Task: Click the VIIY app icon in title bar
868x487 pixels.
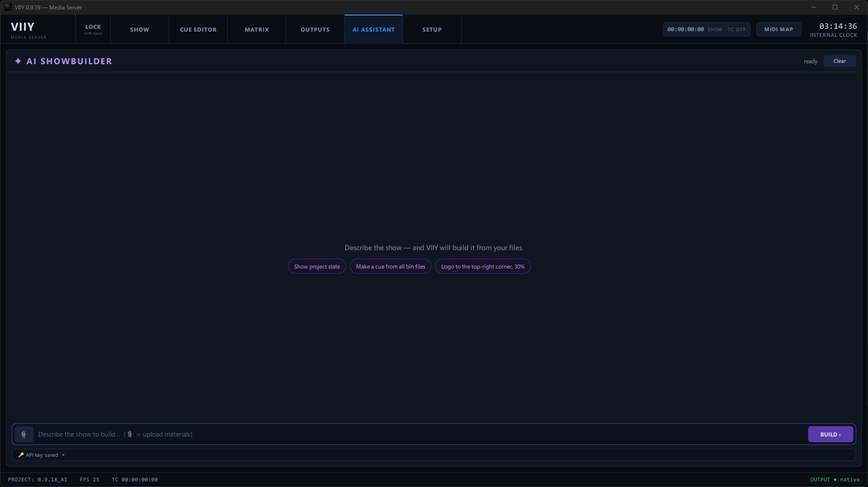Action: click(8, 7)
